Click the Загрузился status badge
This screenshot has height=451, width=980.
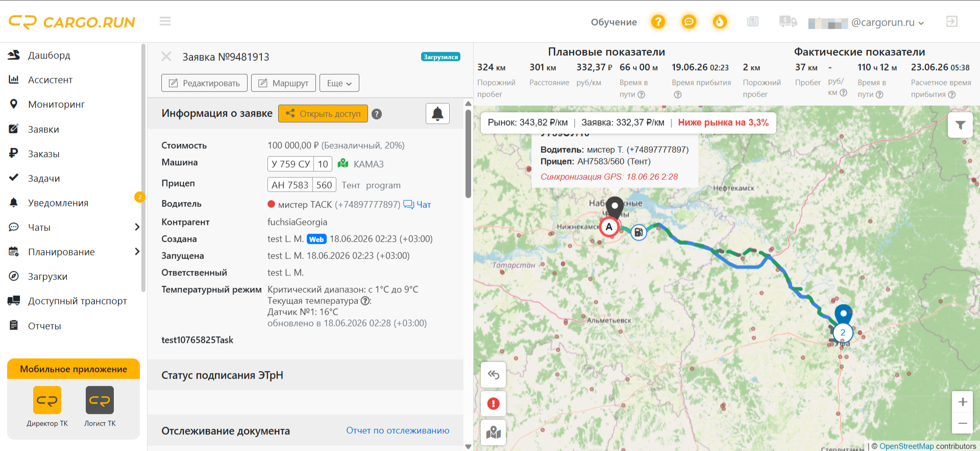pos(440,57)
